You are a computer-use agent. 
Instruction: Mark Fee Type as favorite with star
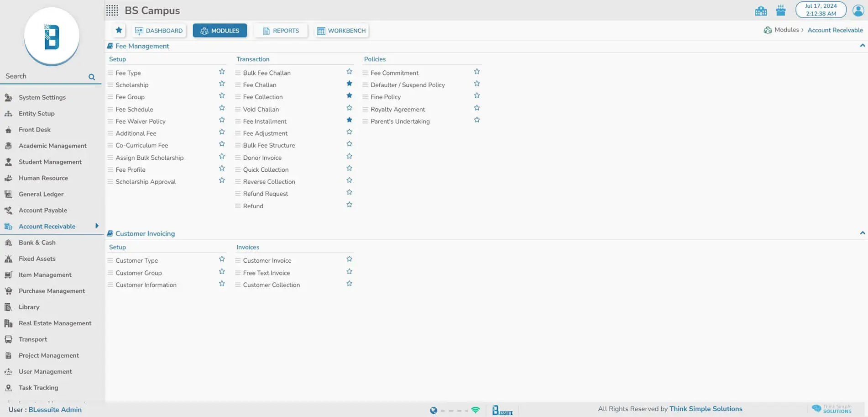[x=222, y=72]
